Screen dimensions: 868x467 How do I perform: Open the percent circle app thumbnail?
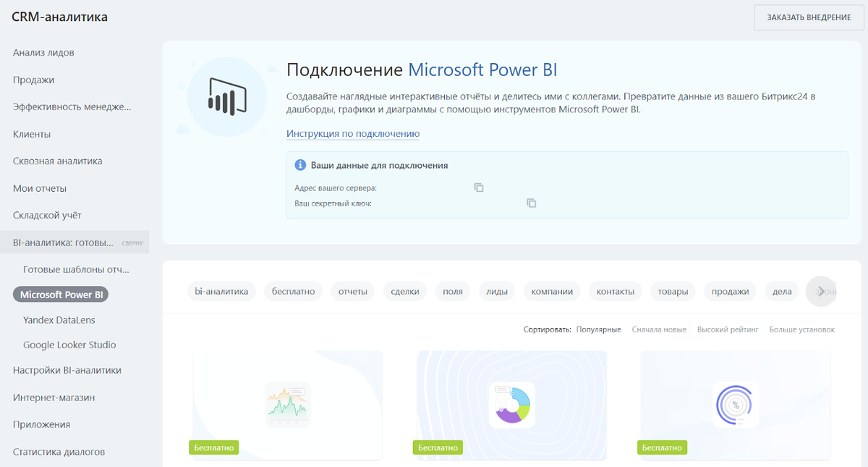pyautogui.click(x=736, y=405)
